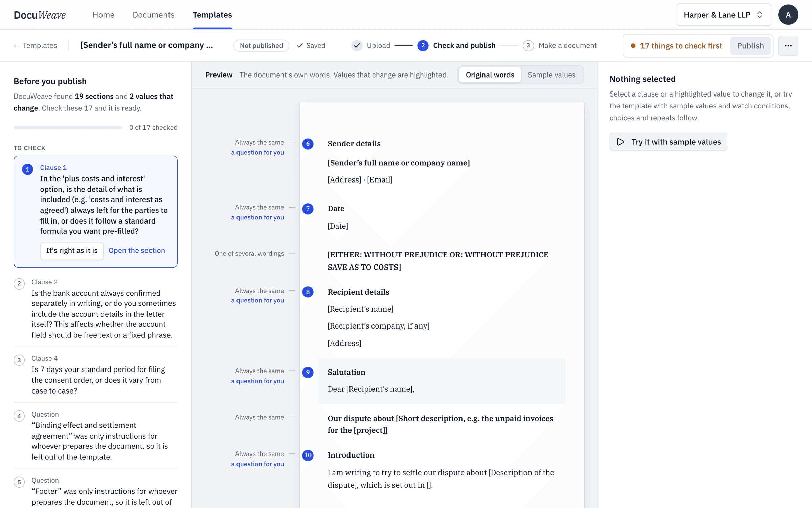Click the number 4 circle for Binding effect question
The height and width of the screenshot is (508, 812).
point(19,416)
